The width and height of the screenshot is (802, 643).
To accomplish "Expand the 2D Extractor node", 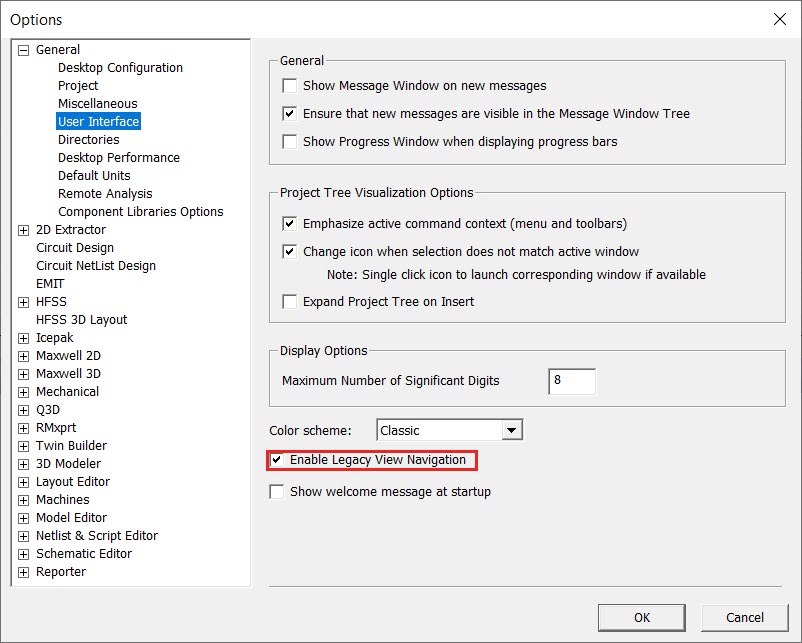I will pos(23,229).
